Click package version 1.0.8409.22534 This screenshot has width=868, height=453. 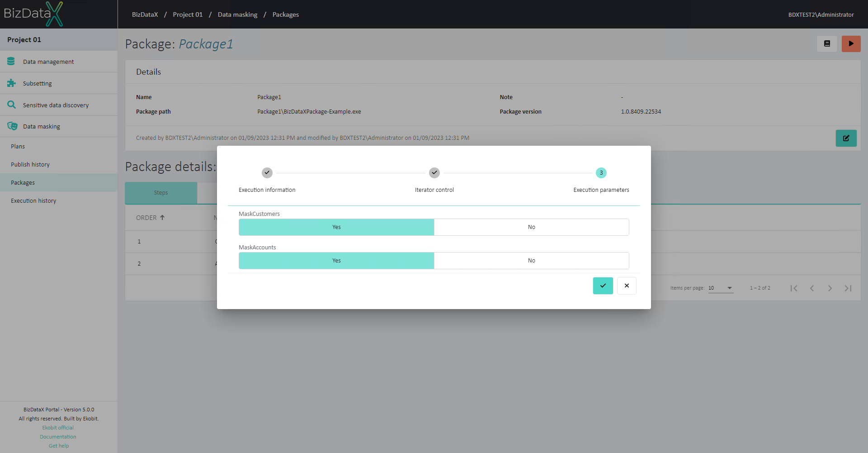641,112
